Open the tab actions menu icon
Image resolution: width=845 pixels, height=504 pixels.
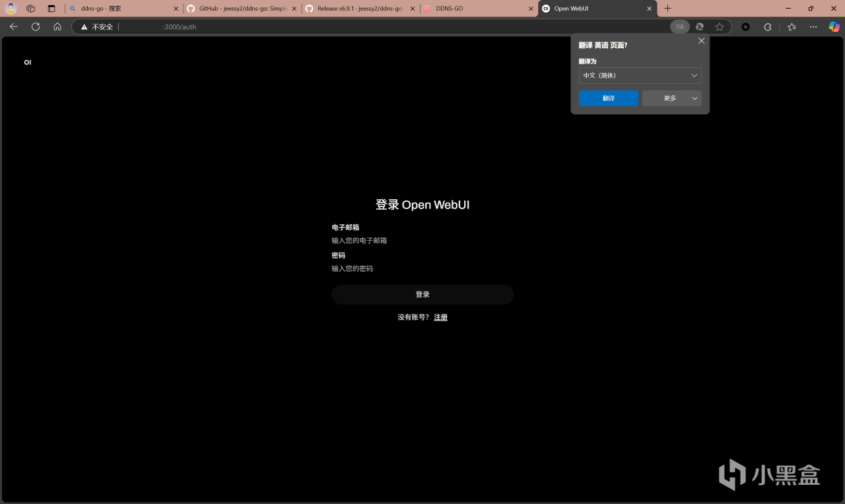click(x=51, y=9)
